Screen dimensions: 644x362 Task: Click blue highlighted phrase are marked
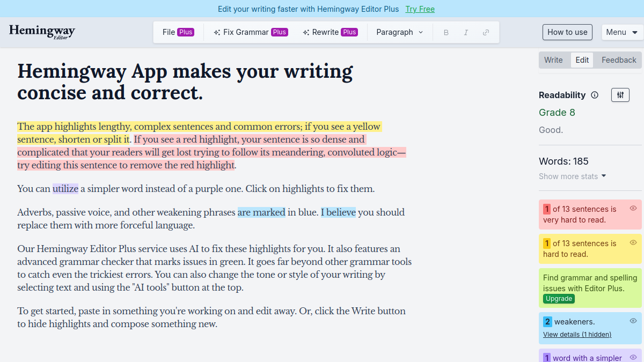point(261,212)
